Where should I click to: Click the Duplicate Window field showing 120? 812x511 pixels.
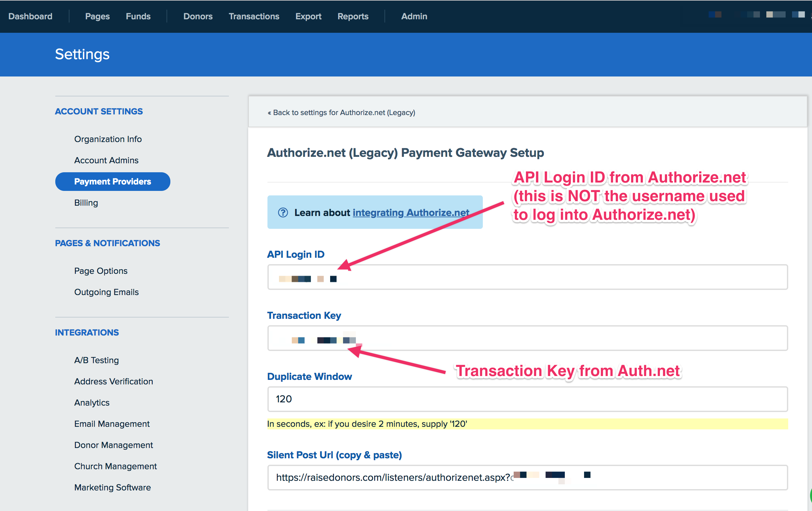527,399
